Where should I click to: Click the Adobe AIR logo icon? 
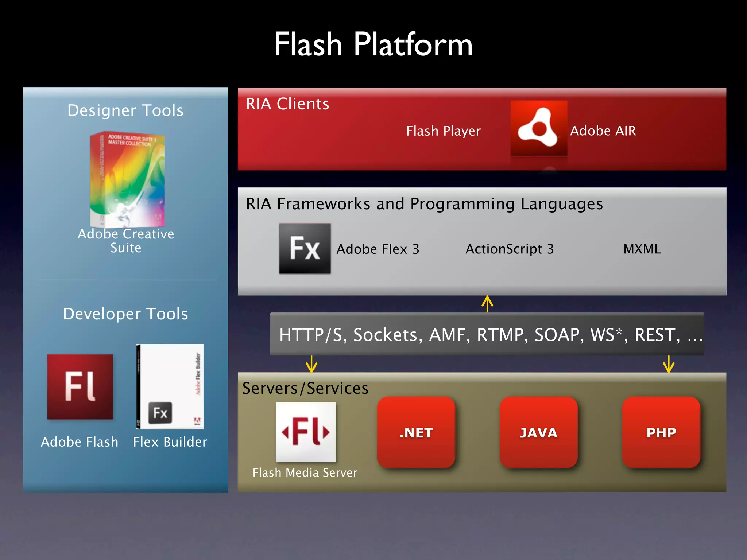(x=539, y=128)
